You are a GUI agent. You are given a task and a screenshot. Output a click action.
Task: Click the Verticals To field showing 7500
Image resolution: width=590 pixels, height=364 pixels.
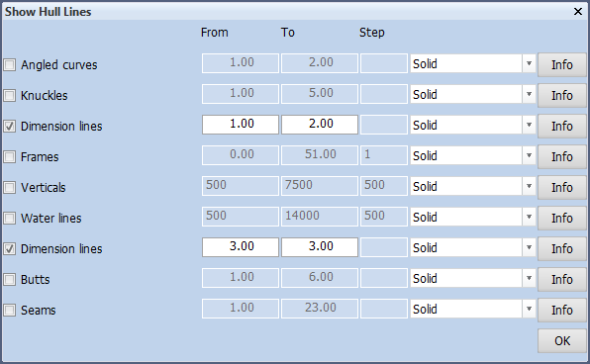[x=320, y=186]
